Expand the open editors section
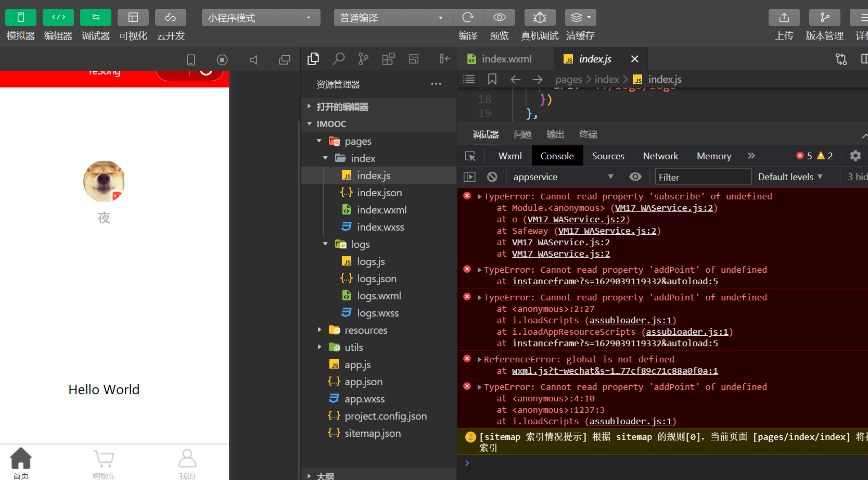Image resolution: width=868 pixels, height=480 pixels. click(379, 107)
